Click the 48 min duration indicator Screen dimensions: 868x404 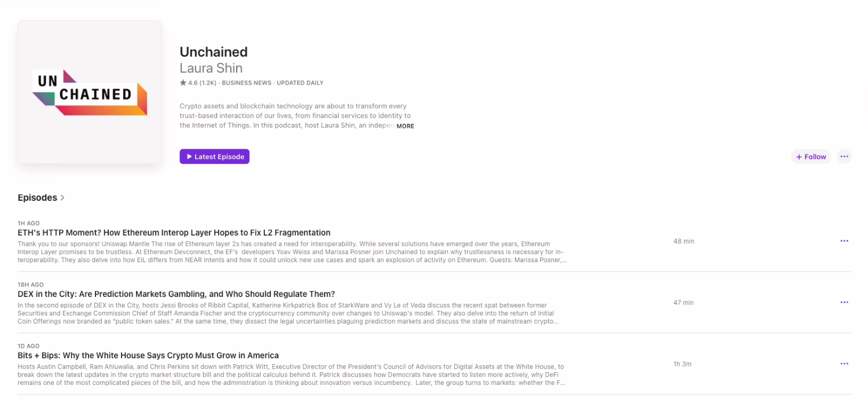pyautogui.click(x=683, y=241)
